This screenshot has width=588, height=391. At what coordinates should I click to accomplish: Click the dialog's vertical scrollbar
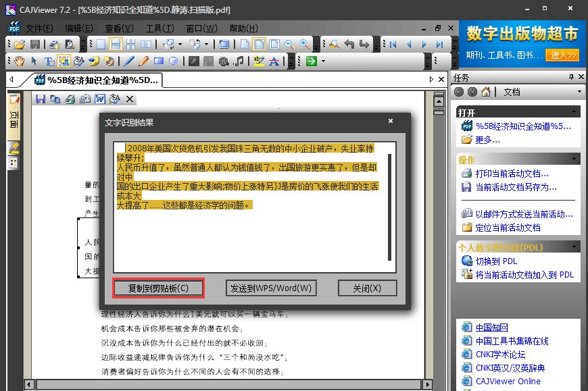click(x=389, y=207)
